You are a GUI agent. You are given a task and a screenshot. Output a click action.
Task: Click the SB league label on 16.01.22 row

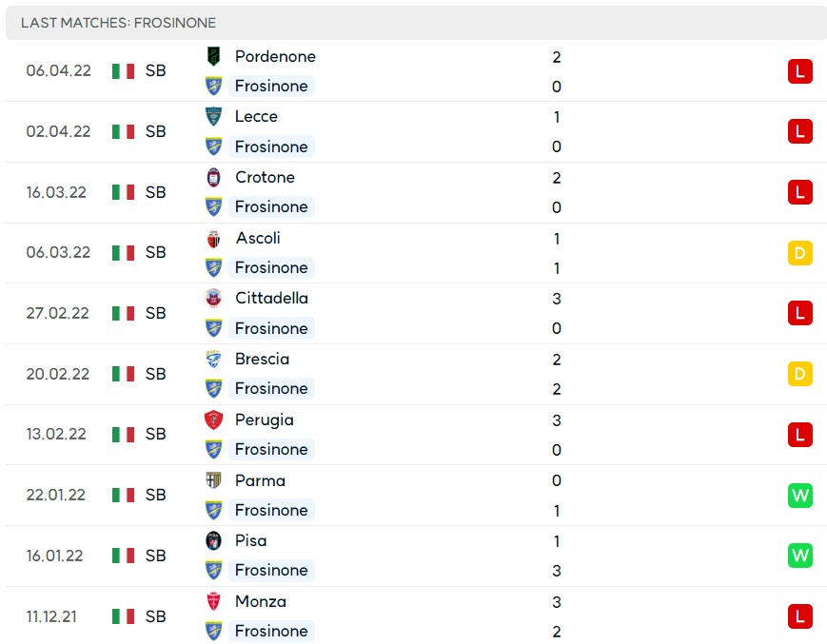click(155, 556)
